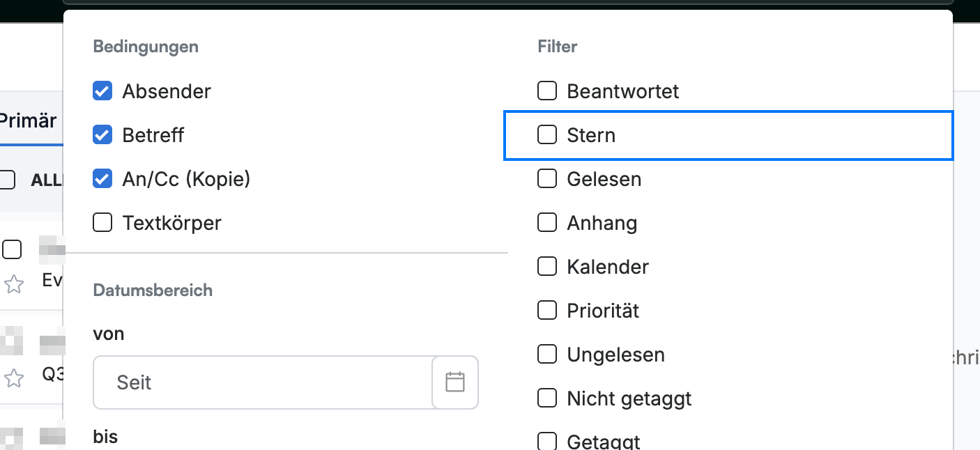Enable the Gelesen filter
The height and width of the screenshot is (450, 980).
click(547, 179)
